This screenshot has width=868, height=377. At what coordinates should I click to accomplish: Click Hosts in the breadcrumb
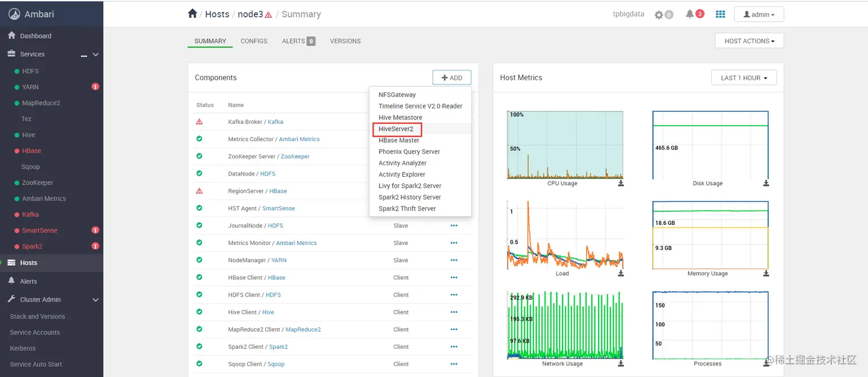point(217,14)
